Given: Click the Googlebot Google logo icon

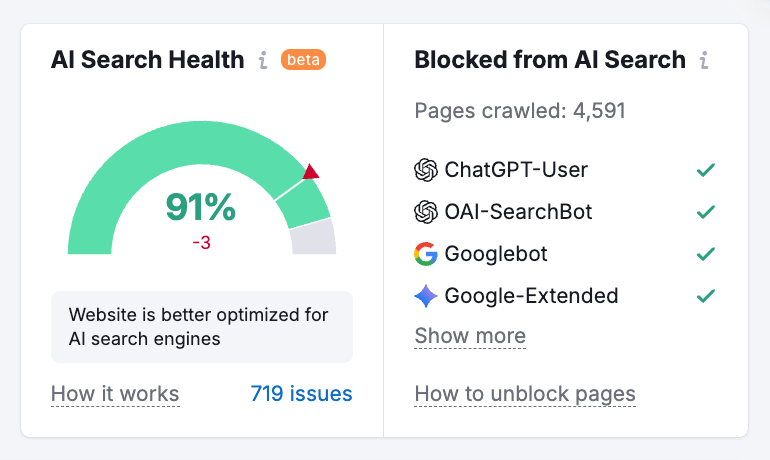Looking at the screenshot, I should 426,254.
